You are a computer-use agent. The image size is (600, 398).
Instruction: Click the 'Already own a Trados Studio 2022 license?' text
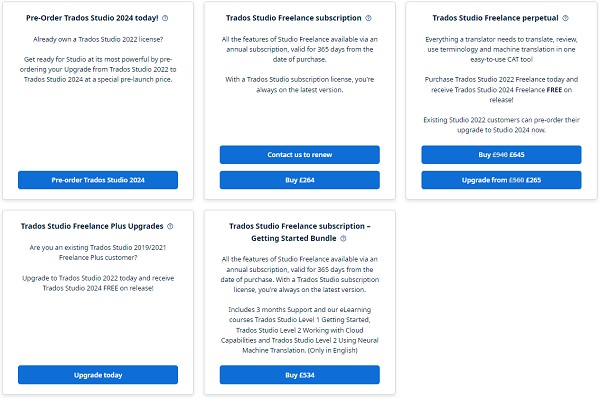coord(98,39)
